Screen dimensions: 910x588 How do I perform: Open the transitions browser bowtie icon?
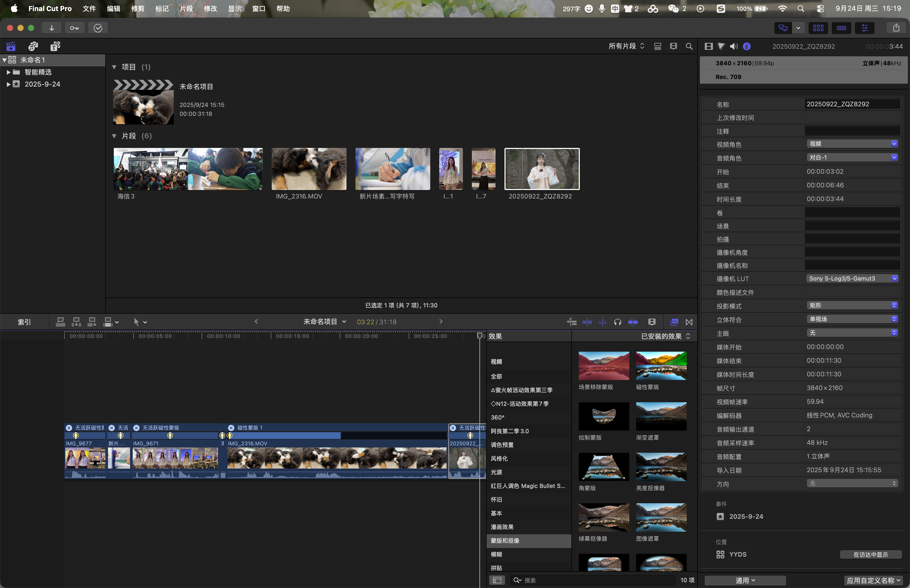pos(689,322)
